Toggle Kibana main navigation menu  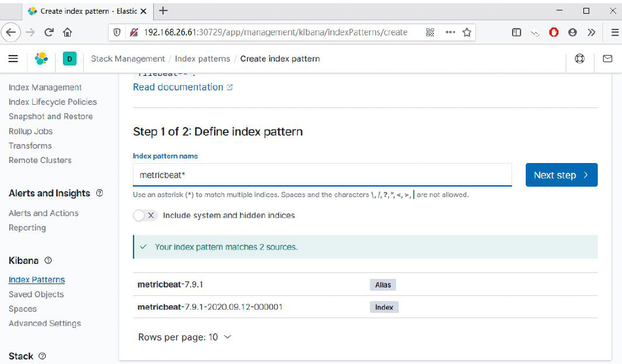point(13,59)
